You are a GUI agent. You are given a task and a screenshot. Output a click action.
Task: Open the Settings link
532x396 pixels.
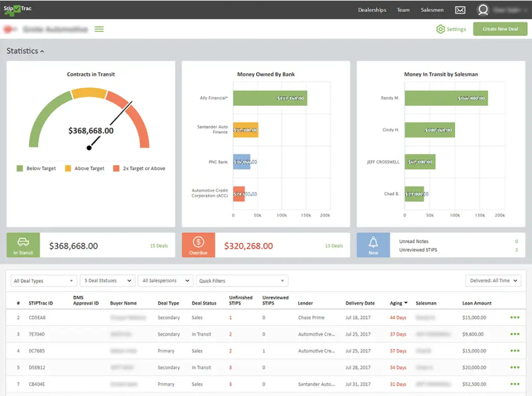(456, 30)
